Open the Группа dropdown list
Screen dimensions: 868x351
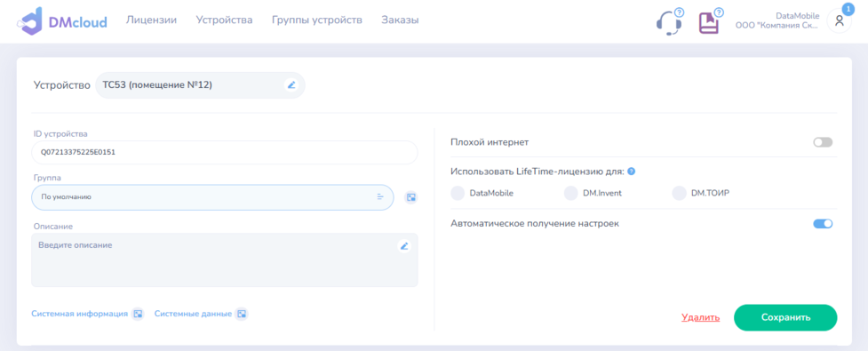tap(212, 197)
